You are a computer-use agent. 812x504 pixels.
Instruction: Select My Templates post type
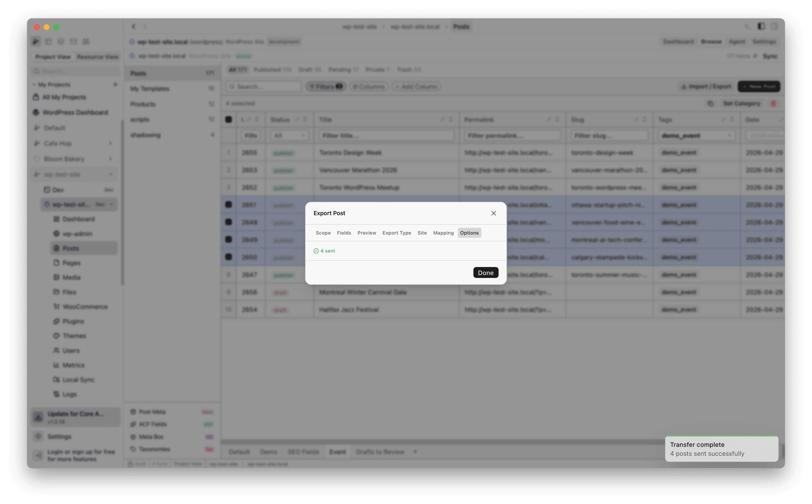(172, 89)
